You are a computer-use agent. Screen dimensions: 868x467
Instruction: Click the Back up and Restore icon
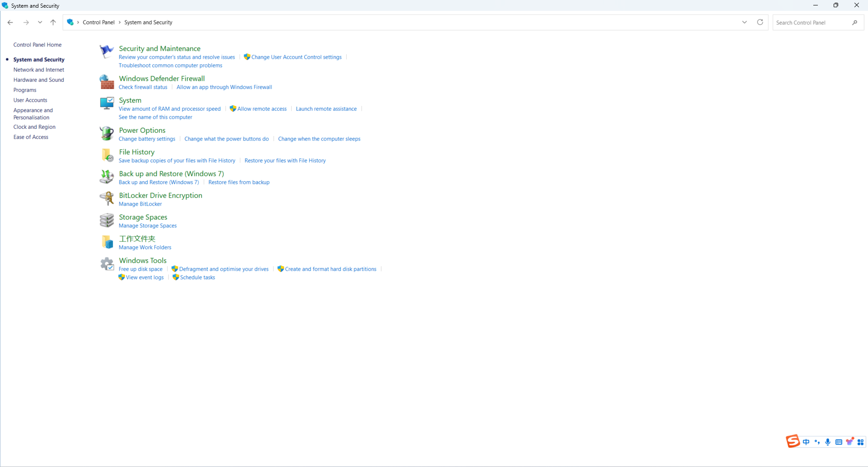click(107, 177)
